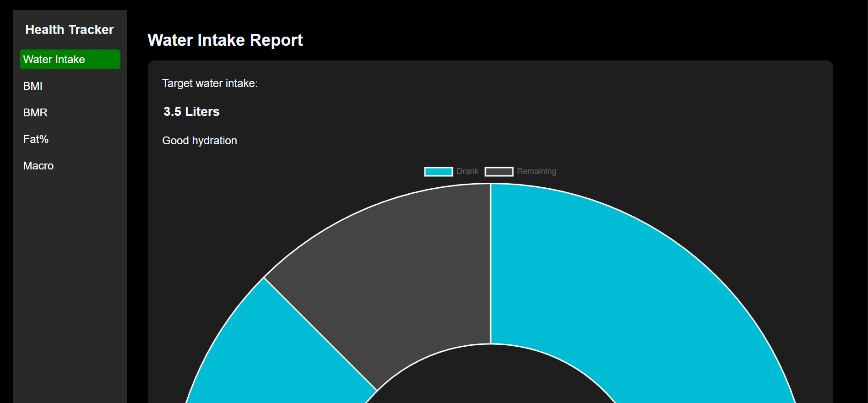The height and width of the screenshot is (403, 868).
Task: Click the gray Remaining legend swatch
Action: (499, 171)
